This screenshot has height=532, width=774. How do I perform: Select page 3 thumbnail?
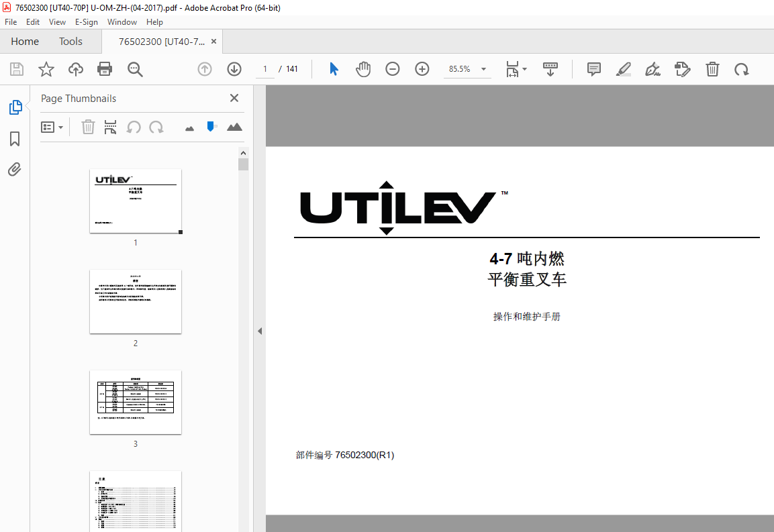135,403
